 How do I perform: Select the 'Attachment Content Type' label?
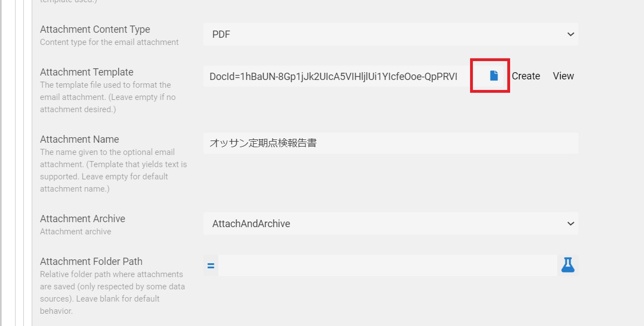coord(95,29)
